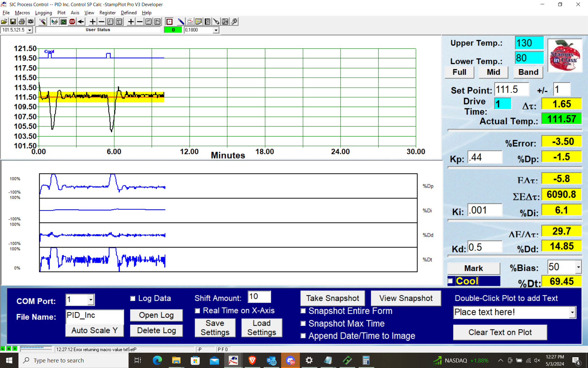The height and width of the screenshot is (368, 588).
Task: Click the Save floppy disk icon
Action: tap(13, 21)
